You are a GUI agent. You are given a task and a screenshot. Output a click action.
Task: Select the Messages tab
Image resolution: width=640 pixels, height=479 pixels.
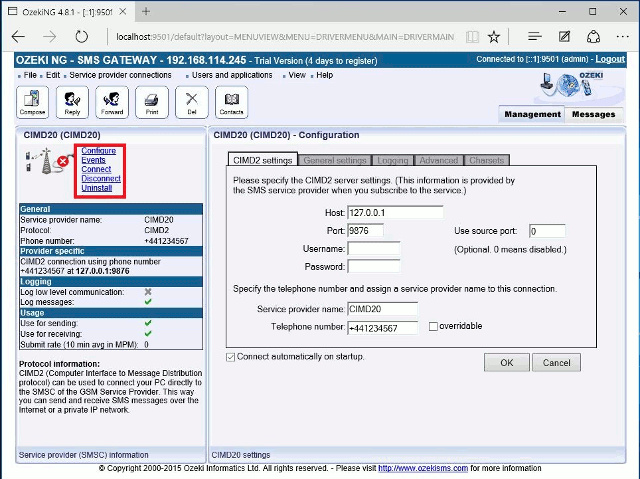coord(593,114)
